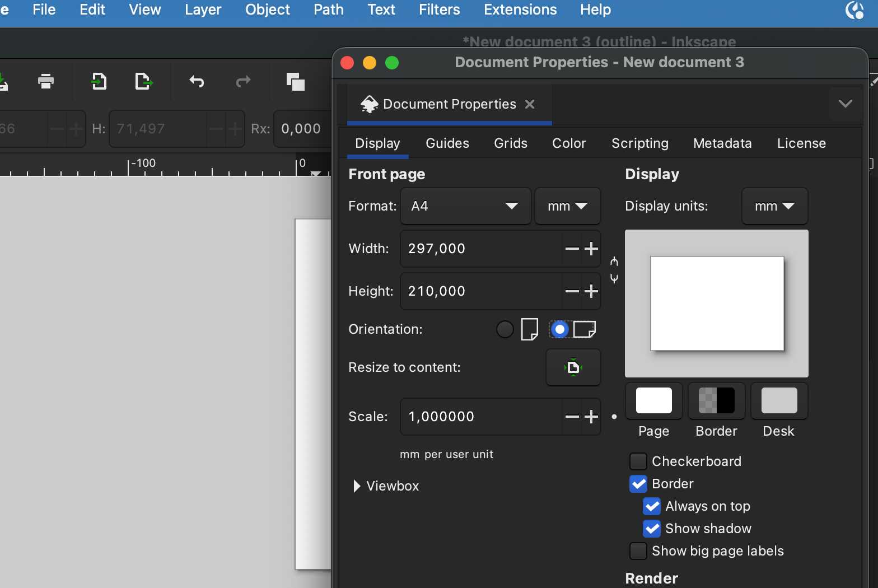Screen dimensions: 878x588
Task: Open the Filters menu
Action: 440,10
